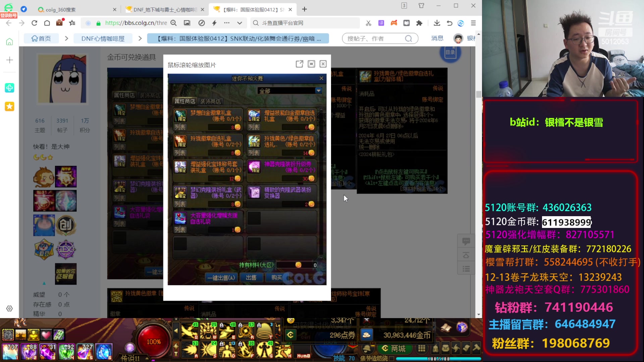
Task: Open the 目录 table of contents button
Action: pyautogui.click(x=450, y=52)
